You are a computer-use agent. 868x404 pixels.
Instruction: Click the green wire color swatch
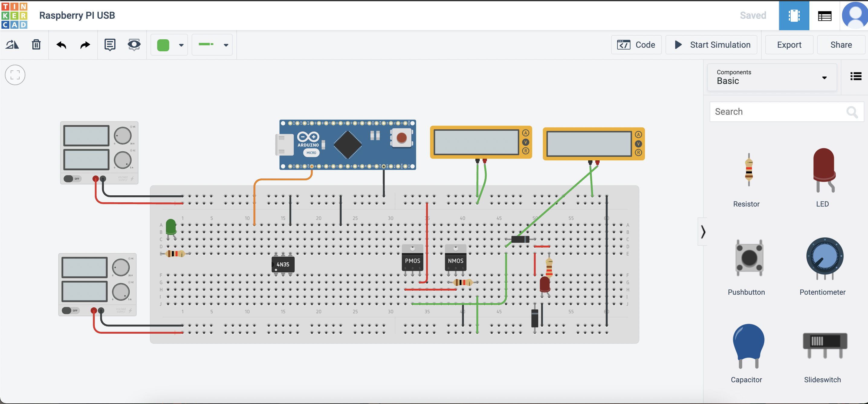(163, 45)
